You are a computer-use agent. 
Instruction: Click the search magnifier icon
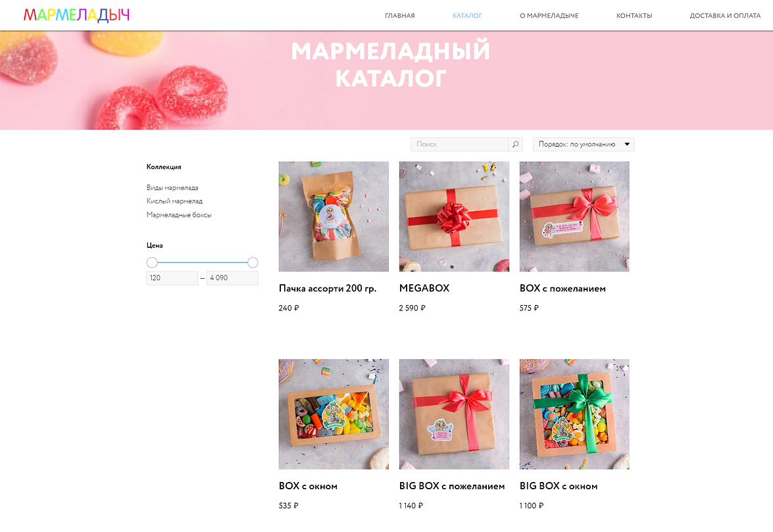[515, 144]
